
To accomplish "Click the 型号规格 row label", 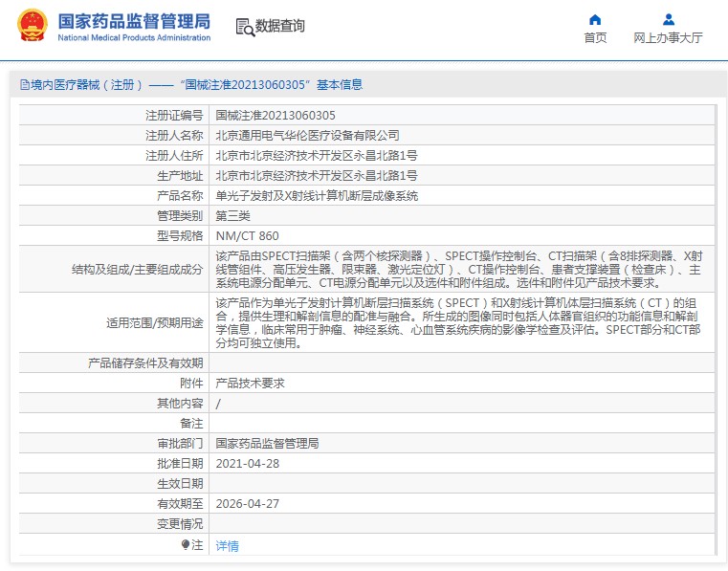I will tap(180, 236).
